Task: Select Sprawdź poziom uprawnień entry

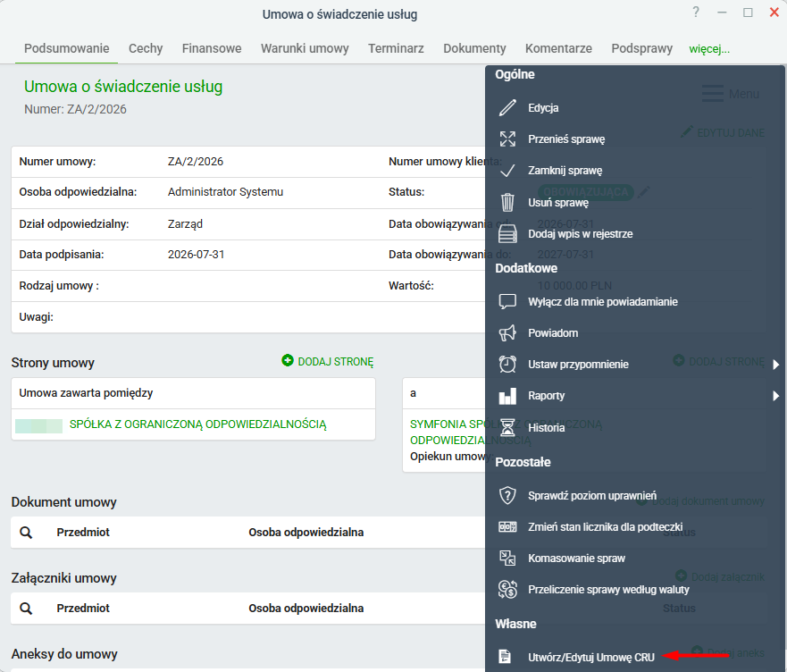Action: click(592, 496)
